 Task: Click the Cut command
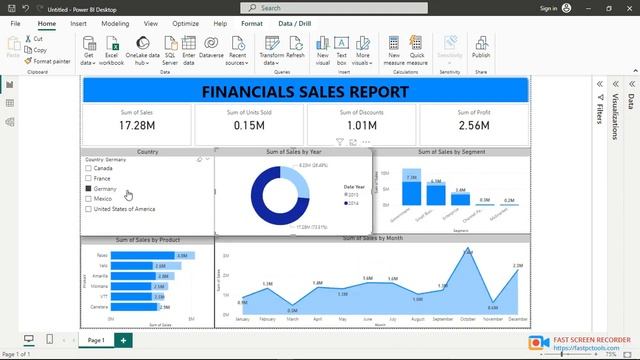34,39
